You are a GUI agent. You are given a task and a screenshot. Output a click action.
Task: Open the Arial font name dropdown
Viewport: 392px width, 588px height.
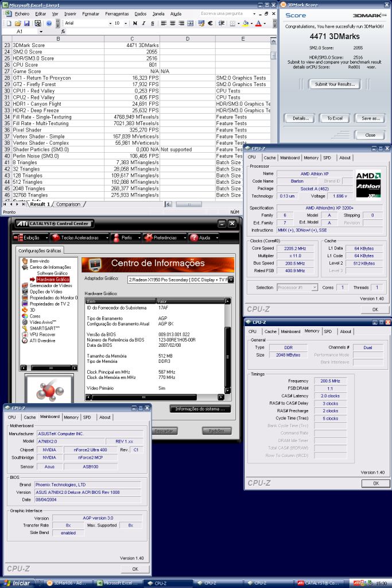pyautogui.click(x=110, y=23)
